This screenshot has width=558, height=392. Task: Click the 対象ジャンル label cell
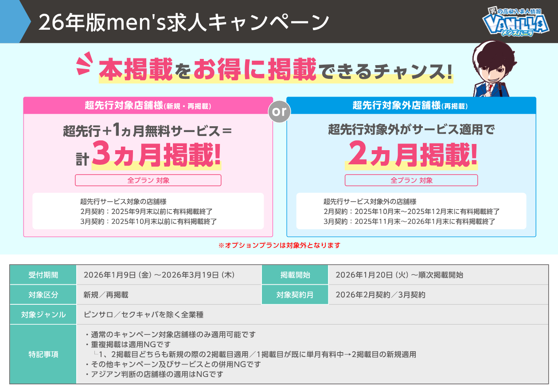coord(43,314)
